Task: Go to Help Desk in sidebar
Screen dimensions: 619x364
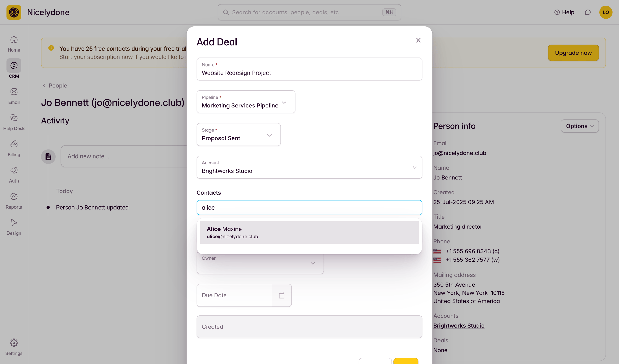Action: [x=14, y=122]
